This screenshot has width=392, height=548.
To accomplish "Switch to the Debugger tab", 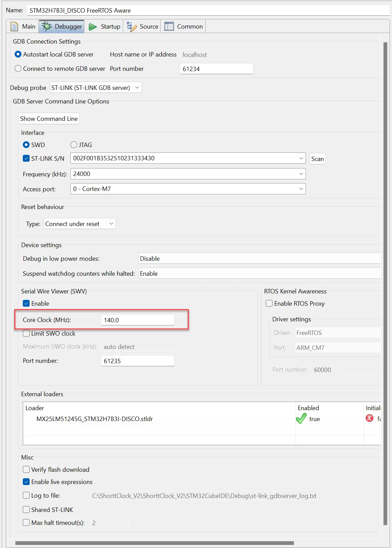I will click(62, 27).
